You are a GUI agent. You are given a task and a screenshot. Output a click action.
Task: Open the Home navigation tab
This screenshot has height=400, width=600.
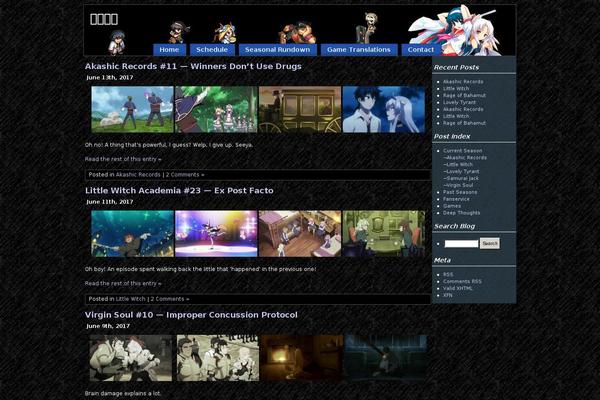[x=169, y=50]
